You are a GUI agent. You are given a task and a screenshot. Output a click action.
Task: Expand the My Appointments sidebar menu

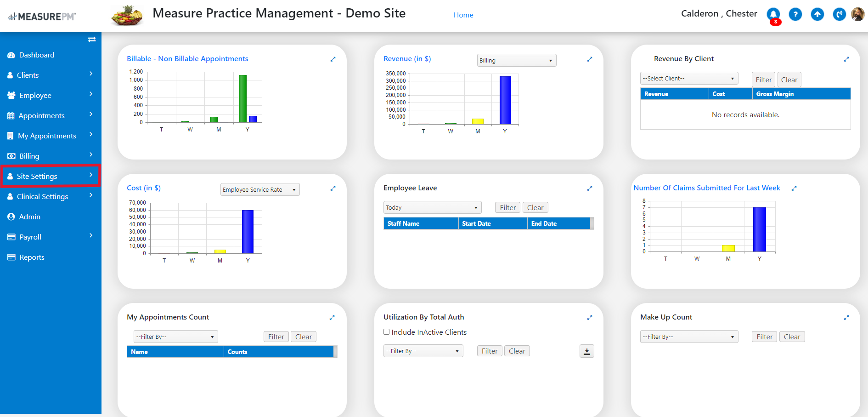[x=51, y=136]
